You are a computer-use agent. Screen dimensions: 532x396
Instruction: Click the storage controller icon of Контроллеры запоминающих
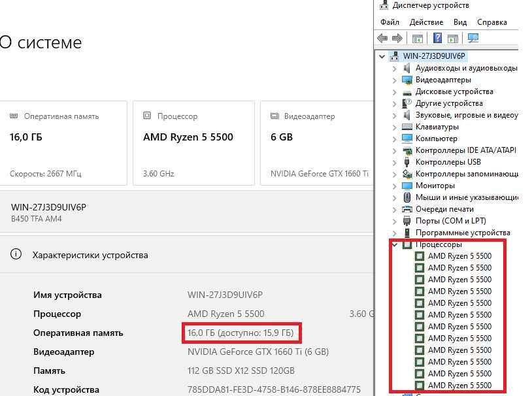tap(407, 174)
